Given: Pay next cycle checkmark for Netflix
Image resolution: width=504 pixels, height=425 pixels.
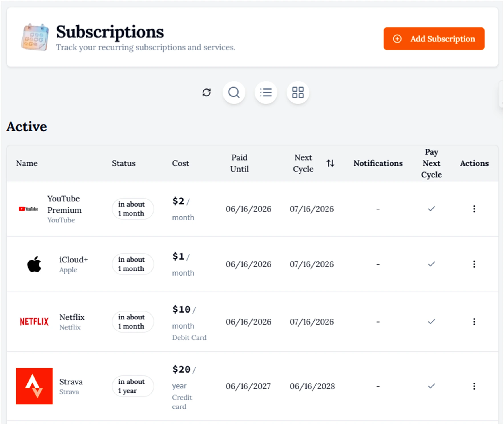Looking at the screenshot, I should point(432,322).
